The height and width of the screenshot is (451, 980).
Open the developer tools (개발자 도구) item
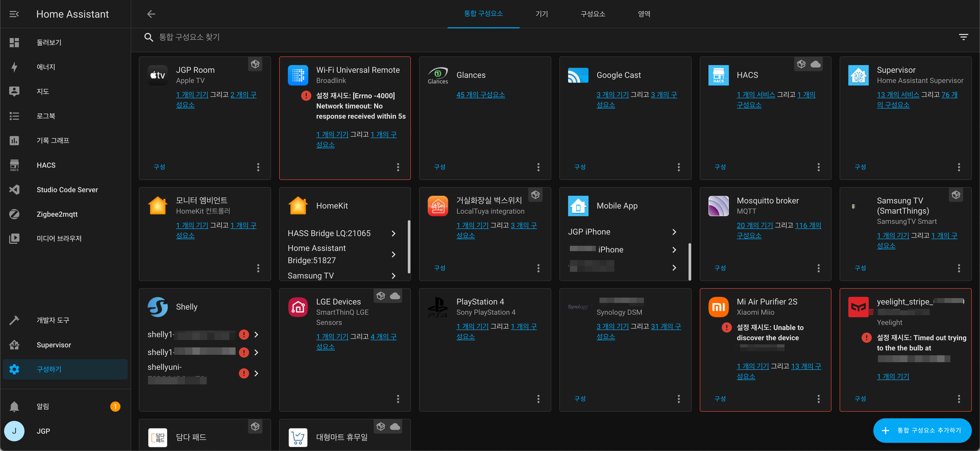(x=53, y=320)
